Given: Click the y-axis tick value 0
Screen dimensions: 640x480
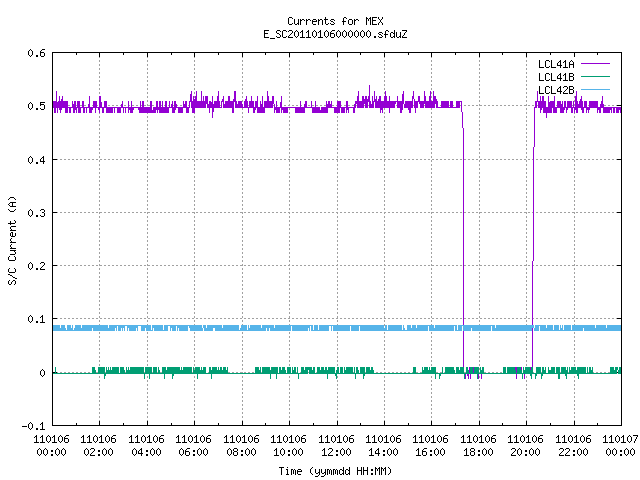Looking at the screenshot, I should click(42, 373).
